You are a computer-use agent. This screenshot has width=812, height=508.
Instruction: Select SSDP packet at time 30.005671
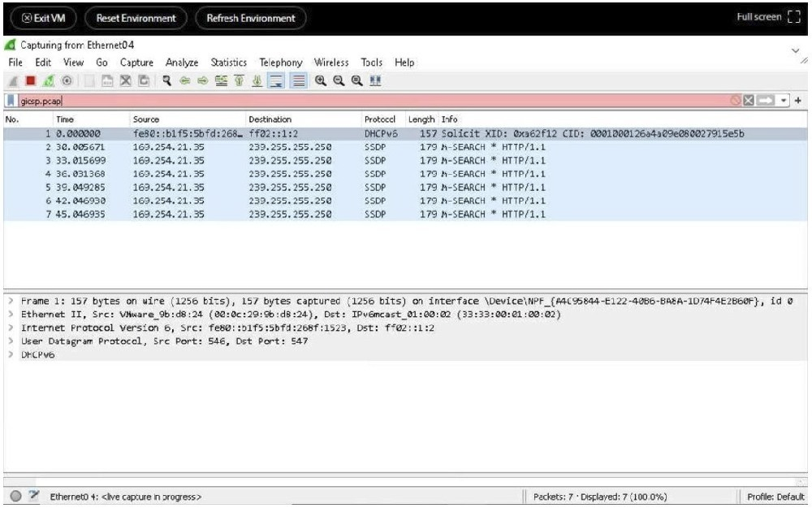tap(405, 147)
